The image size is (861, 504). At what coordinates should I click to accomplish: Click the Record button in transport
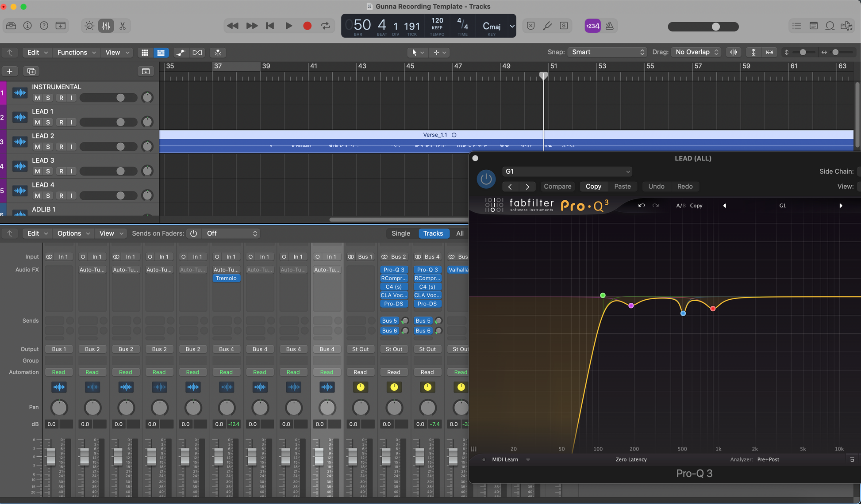(x=307, y=26)
